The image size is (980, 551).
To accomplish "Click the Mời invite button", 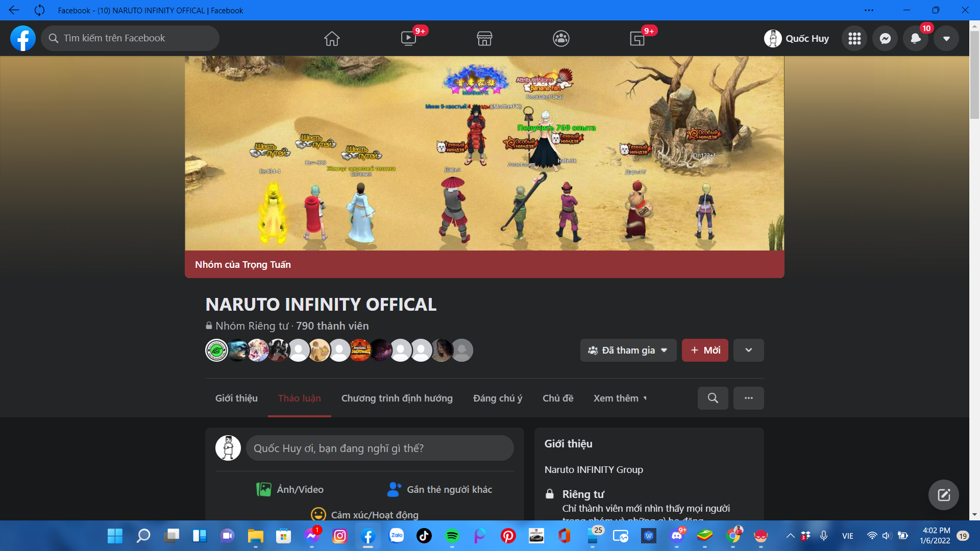I will pos(705,350).
